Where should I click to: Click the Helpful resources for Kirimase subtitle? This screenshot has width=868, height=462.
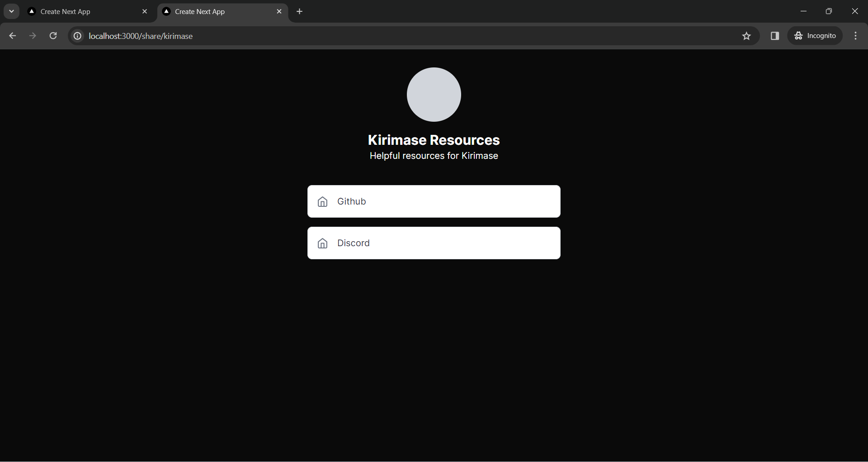coord(434,156)
